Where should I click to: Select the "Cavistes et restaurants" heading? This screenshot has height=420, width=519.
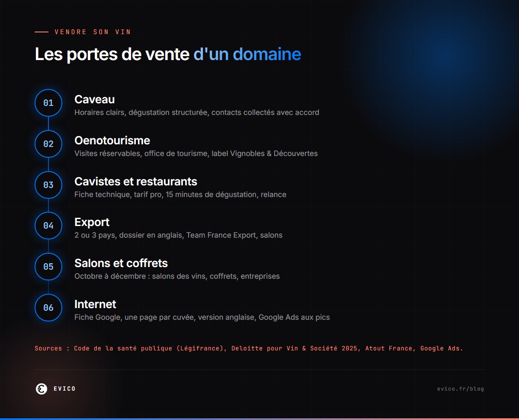point(136,181)
